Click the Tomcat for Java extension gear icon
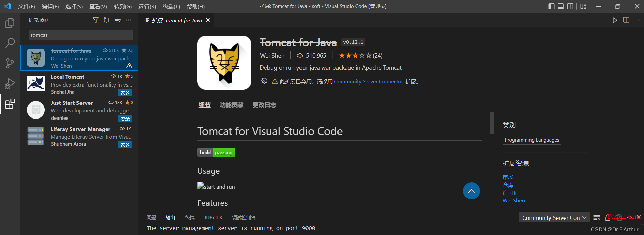This screenshot has height=235, width=644. point(264,81)
